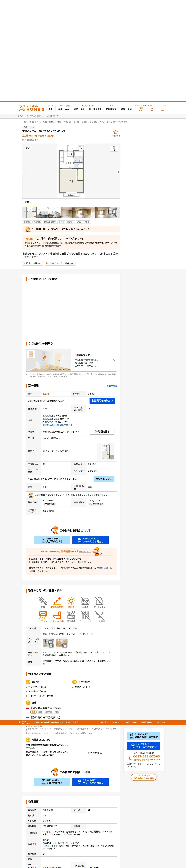Click the フローリング feature icon

click(x=85, y=617)
